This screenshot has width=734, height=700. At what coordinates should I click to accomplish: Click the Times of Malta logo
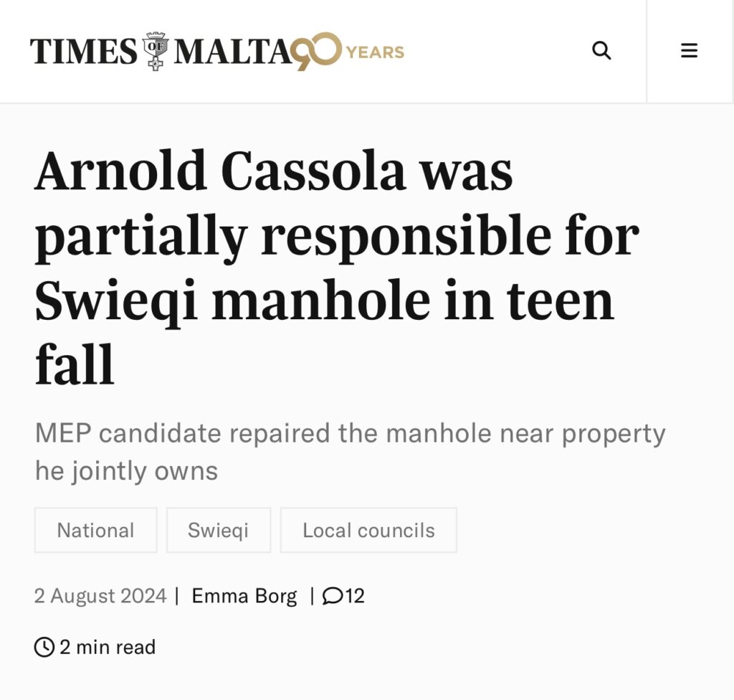tap(217, 51)
